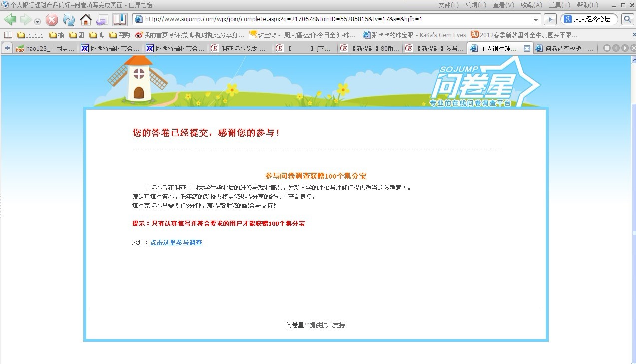The height and width of the screenshot is (364, 636).
Task: Open the 张咔咔的珠宝眼 KaKa's Gem Eyes bookmark
Action: click(414, 35)
